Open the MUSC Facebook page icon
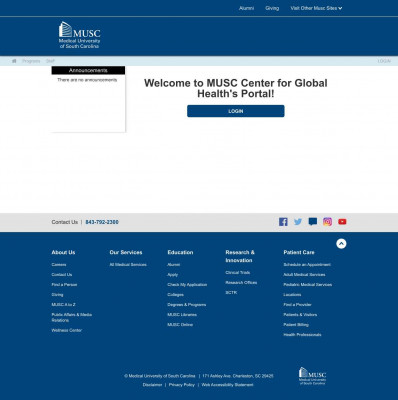 tap(283, 222)
